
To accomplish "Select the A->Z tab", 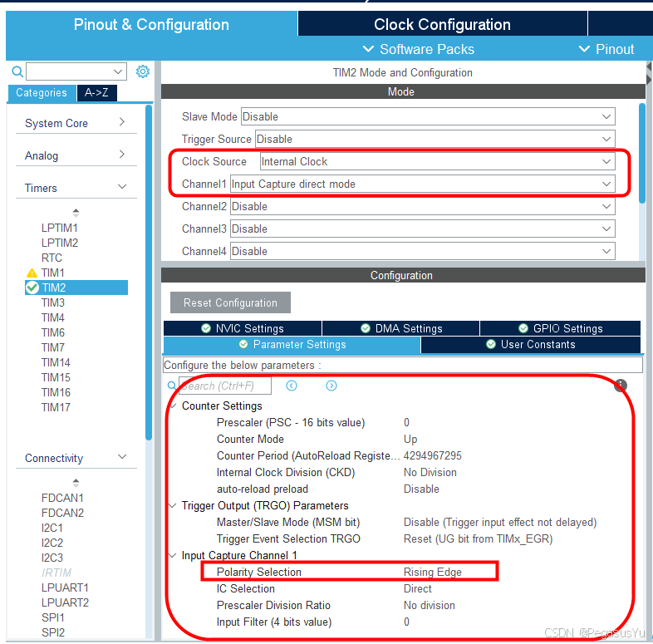I will tap(96, 93).
